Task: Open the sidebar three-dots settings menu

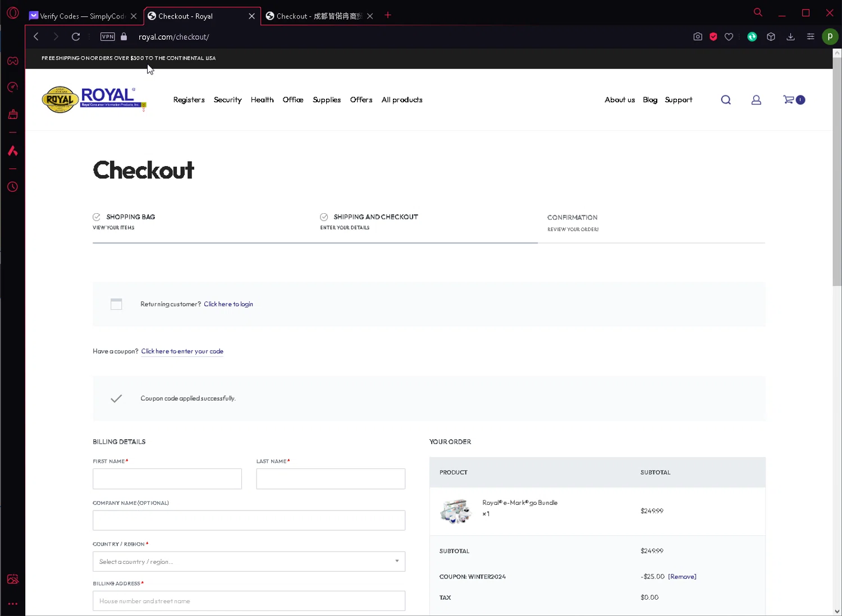Action: point(12,604)
